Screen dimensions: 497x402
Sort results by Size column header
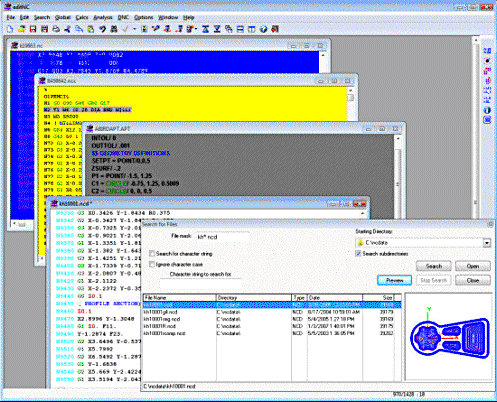tap(378, 297)
